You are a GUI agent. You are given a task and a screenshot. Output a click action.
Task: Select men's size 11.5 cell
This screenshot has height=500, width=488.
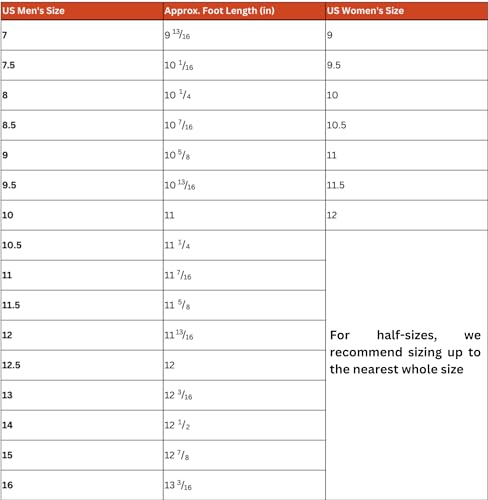tap(82, 305)
